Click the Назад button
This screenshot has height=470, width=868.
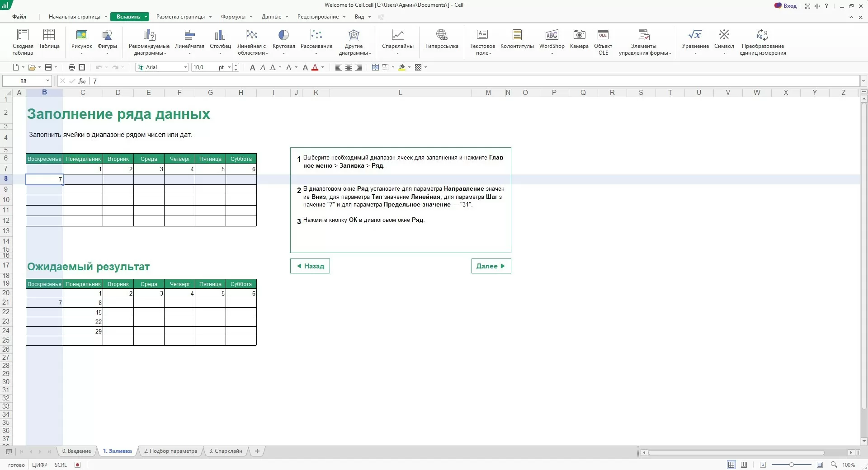[310, 266]
